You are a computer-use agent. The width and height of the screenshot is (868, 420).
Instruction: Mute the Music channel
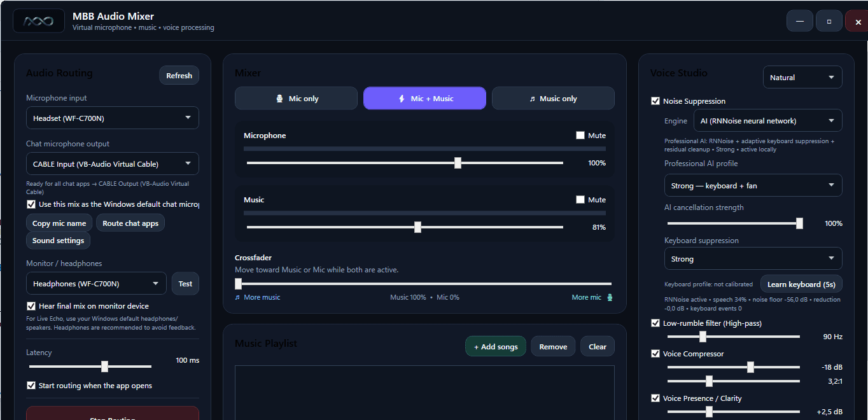(x=580, y=200)
